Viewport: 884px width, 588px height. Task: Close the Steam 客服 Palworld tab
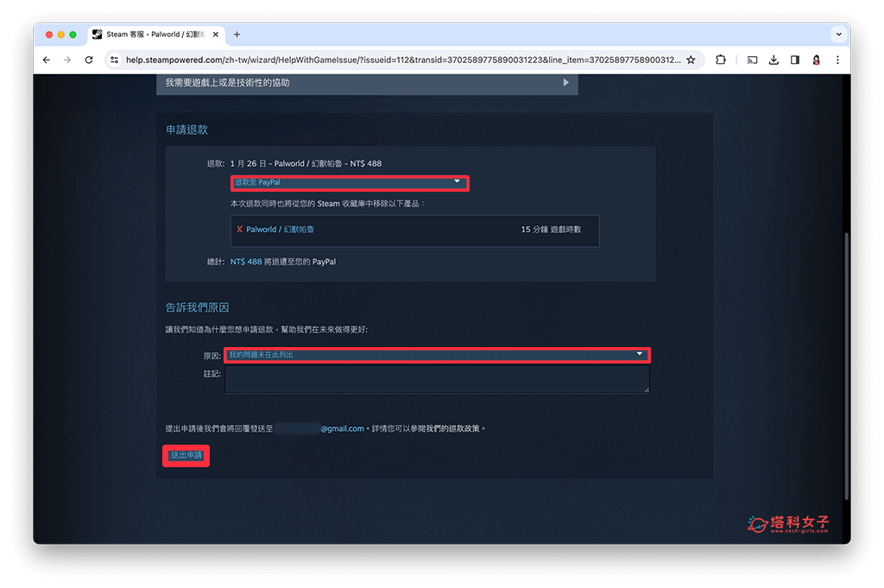215,35
